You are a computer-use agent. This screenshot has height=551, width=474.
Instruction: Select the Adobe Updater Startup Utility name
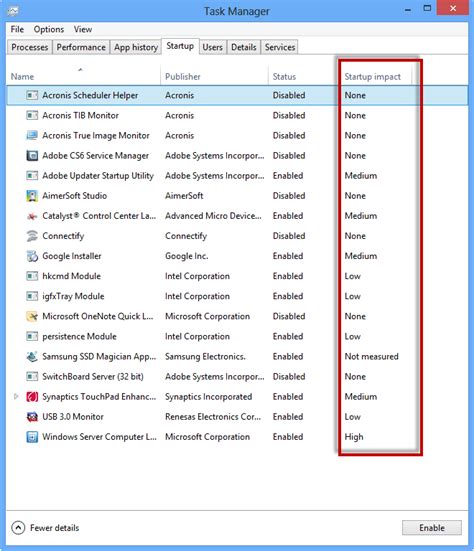tap(98, 175)
